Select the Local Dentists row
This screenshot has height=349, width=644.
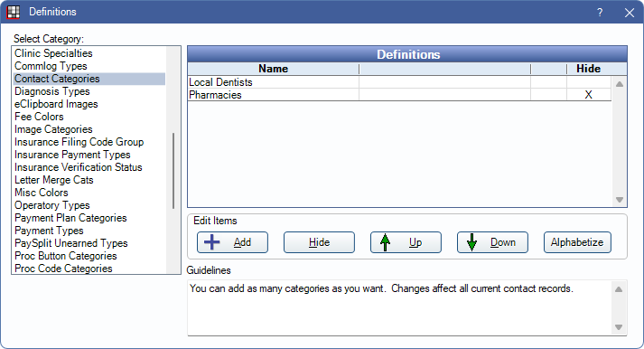pos(399,82)
